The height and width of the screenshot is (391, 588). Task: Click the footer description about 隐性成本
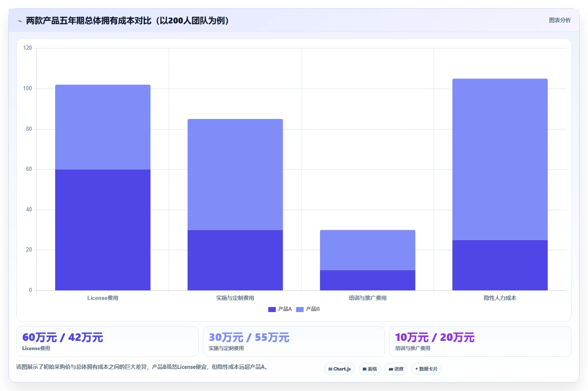click(142, 367)
